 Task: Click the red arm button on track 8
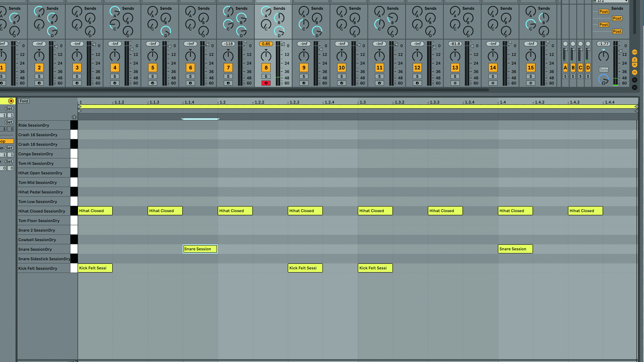[266, 83]
